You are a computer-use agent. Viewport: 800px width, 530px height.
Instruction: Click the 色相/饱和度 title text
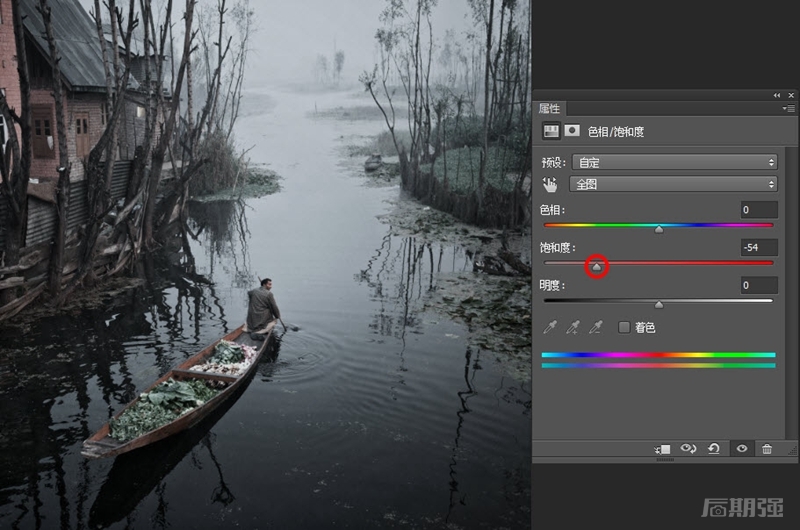[616, 132]
